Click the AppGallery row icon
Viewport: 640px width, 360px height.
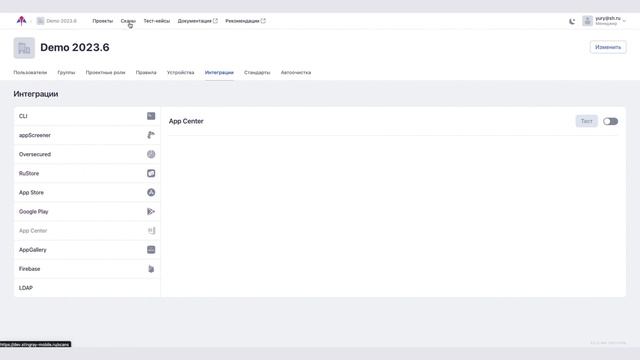pyautogui.click(x=151, y=250)
